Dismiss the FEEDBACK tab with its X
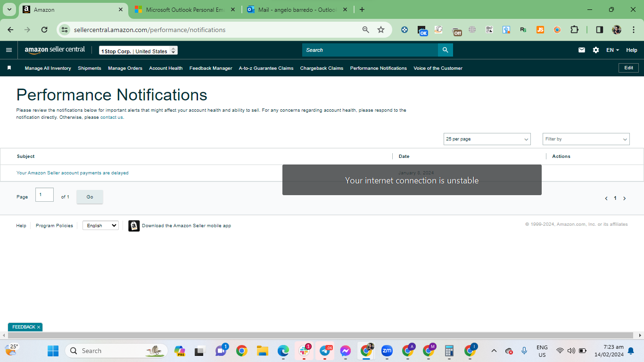Screen dimensions: 644x362 (x=39, y=327)
